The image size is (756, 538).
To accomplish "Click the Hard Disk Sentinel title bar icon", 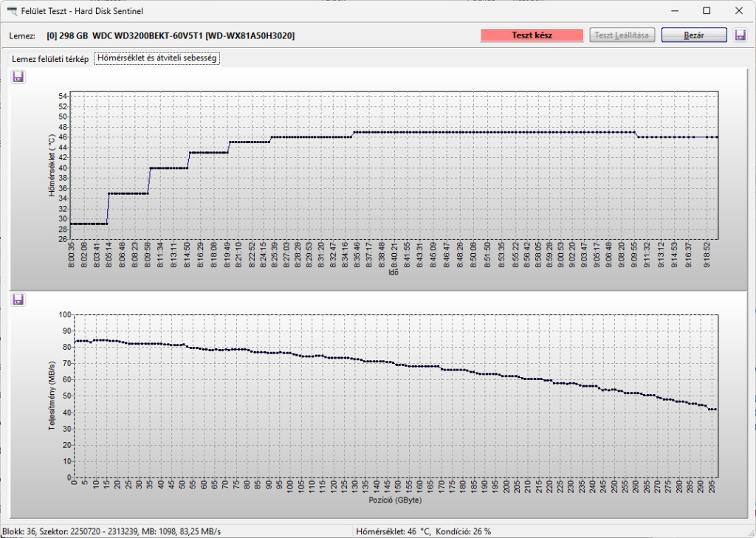I will pyautogui.click(x=11, y=11).
